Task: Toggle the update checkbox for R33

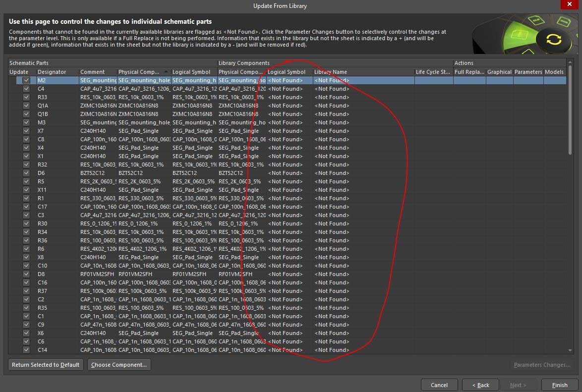Action: coord(26,97)
